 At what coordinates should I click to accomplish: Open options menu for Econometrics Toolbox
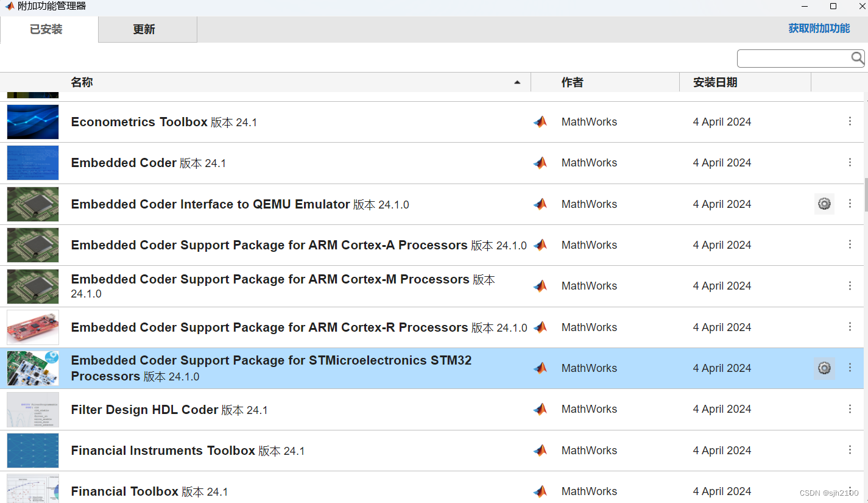point(850,121)
